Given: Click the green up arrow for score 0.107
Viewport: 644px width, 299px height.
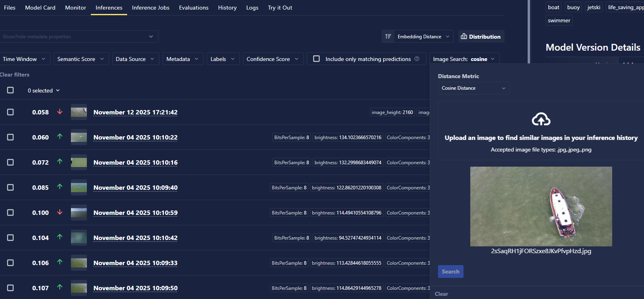Looking at the screenshot, I should (x=60, y=287).
